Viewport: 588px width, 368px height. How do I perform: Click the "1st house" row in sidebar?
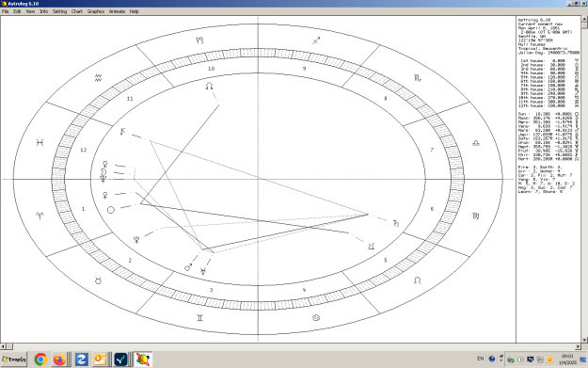(549, 60)
